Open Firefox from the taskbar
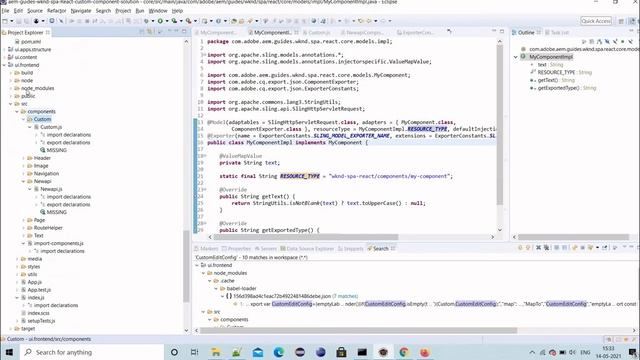Image resolution: width=640 pixels, height=360 pixels. pyautogui.click(x=425, y=352)
